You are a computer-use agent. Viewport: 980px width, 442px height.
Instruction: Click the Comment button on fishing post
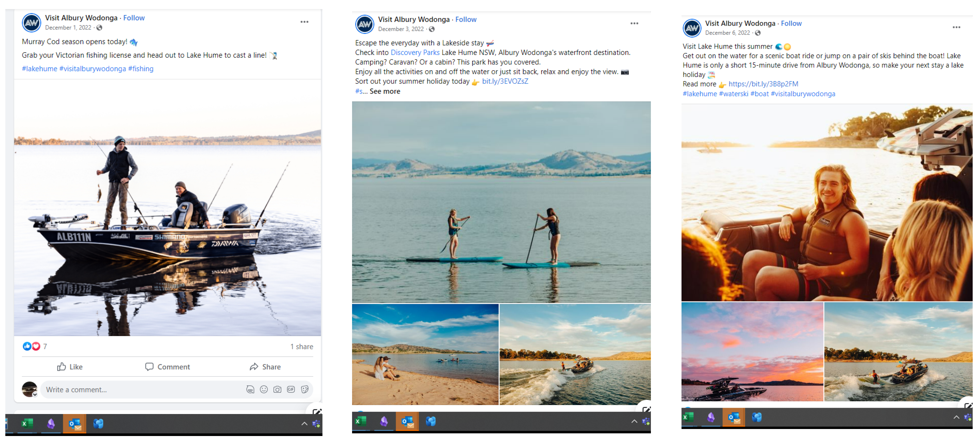pos(167,367)
